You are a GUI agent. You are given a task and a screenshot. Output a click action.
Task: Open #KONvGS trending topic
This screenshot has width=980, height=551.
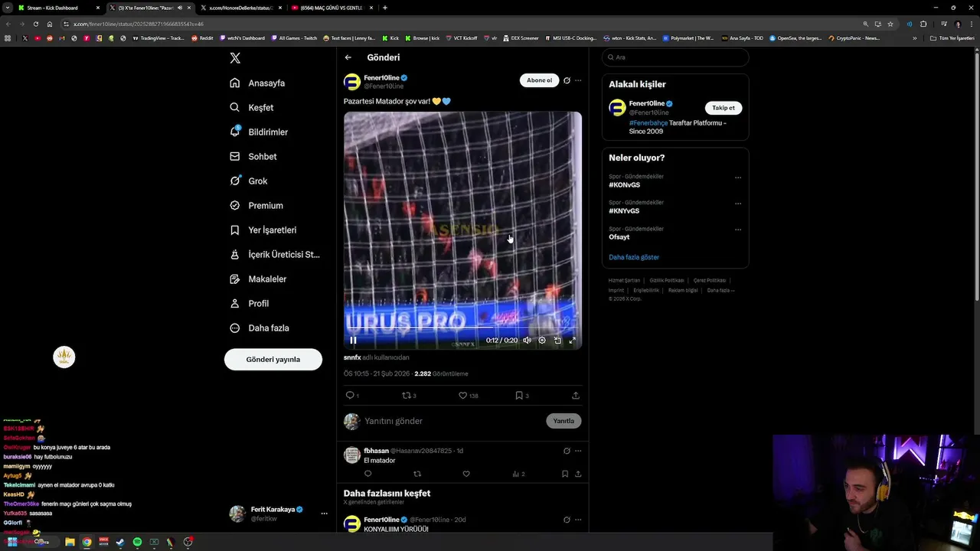(x=624, y=185)
